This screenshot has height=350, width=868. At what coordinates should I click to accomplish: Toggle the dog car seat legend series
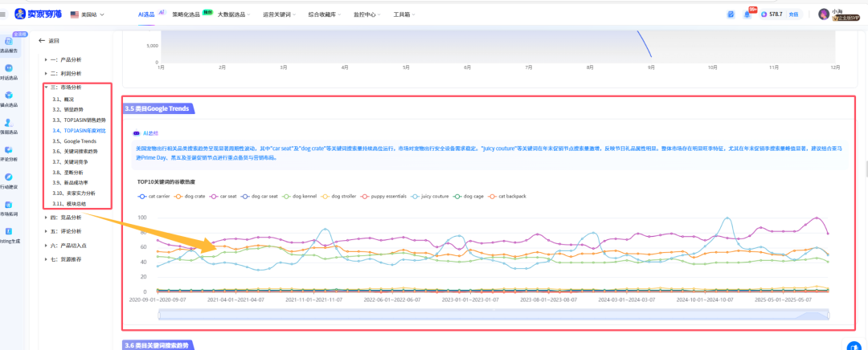(x=260, y=197)
